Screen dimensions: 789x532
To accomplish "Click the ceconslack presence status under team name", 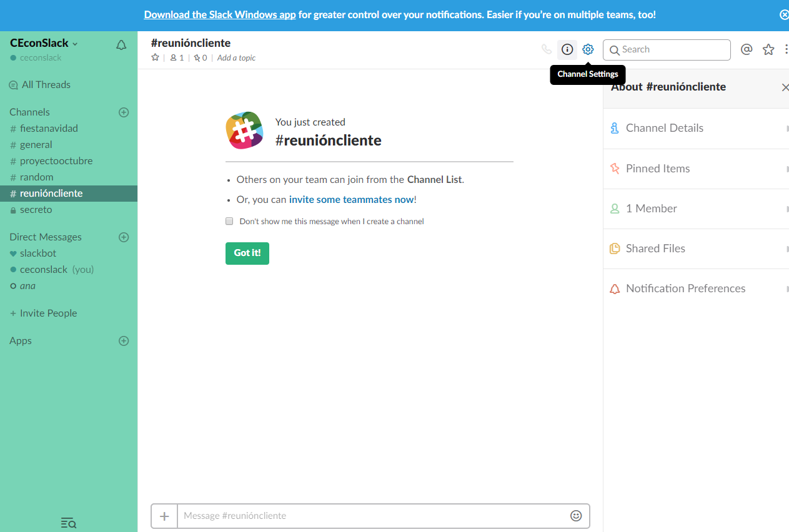I will (36, 57).
